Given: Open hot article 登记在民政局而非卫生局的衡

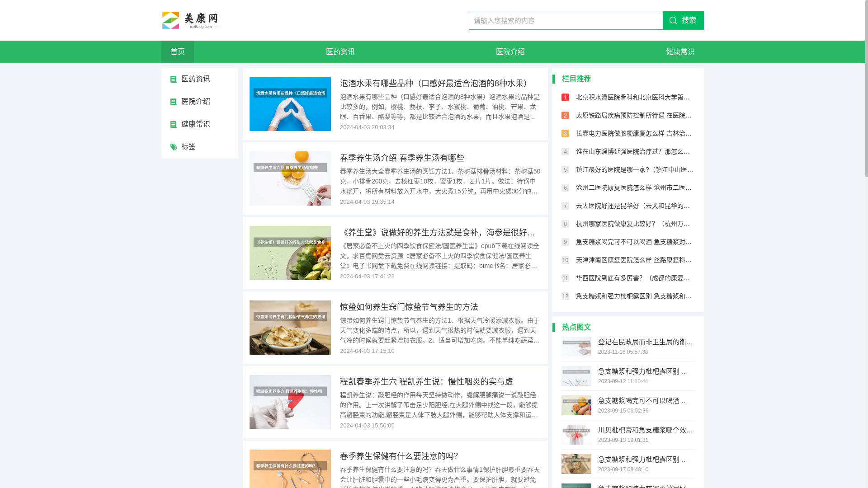Looking at the screenshot, I should (x=646, y=342).
